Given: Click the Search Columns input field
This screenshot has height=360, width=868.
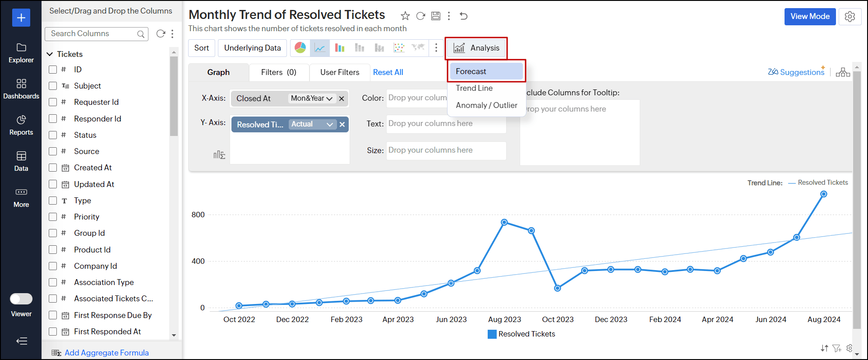Looking at the screenshot, I should (92, 34).
